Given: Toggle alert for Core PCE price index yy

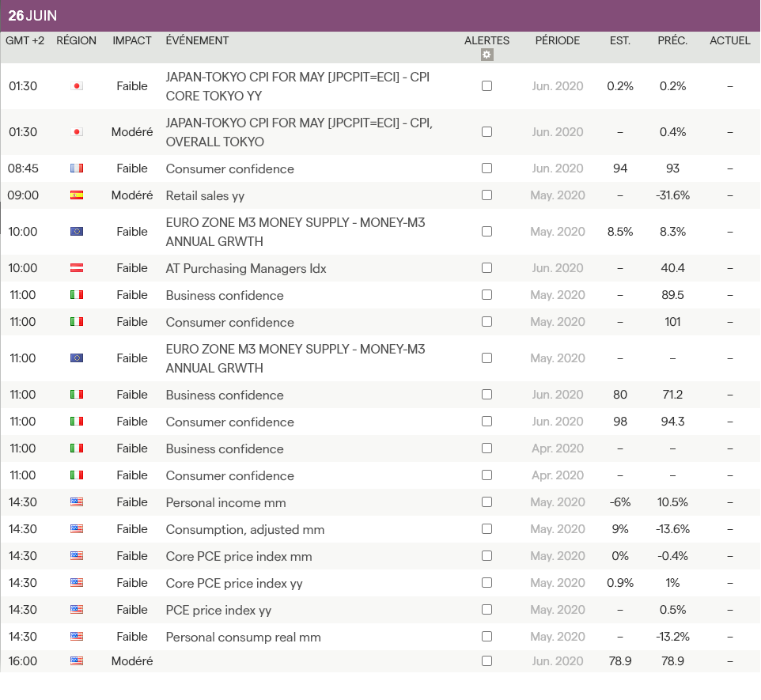Looking at the screenshot, I should (x=487, y=582).
